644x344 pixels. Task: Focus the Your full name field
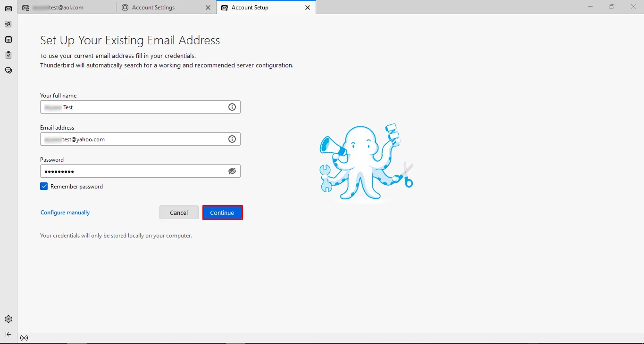[140, 107]
